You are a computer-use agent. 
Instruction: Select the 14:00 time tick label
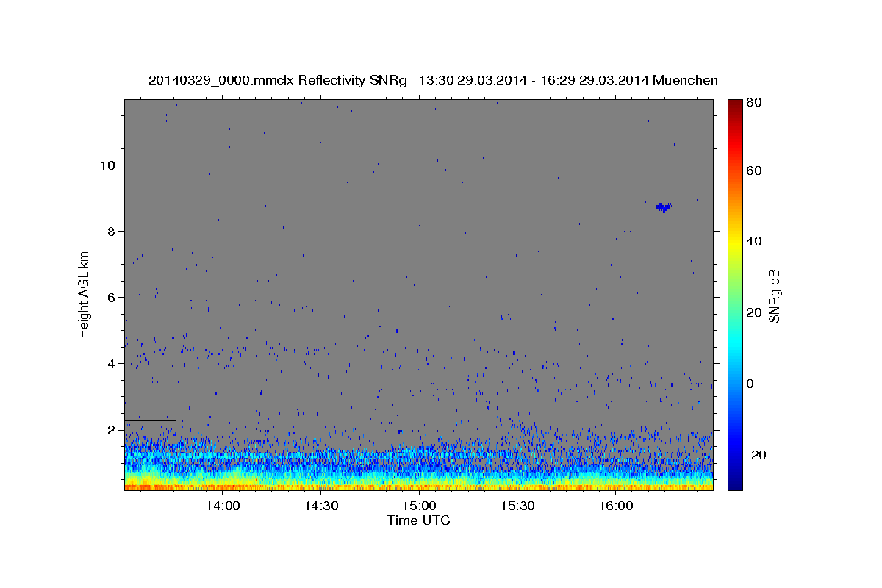click(x=223, y=506)
